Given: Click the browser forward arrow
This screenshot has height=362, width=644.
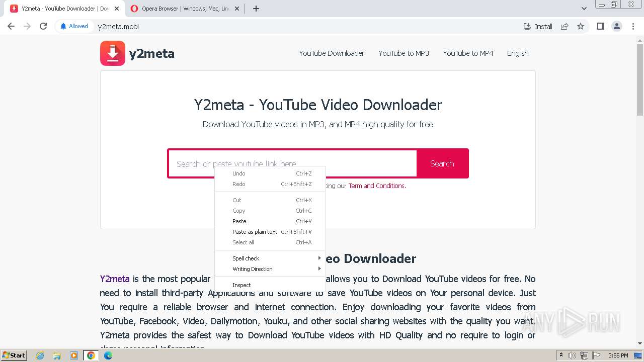Looking at the screenshot, I should click(27, 26).
